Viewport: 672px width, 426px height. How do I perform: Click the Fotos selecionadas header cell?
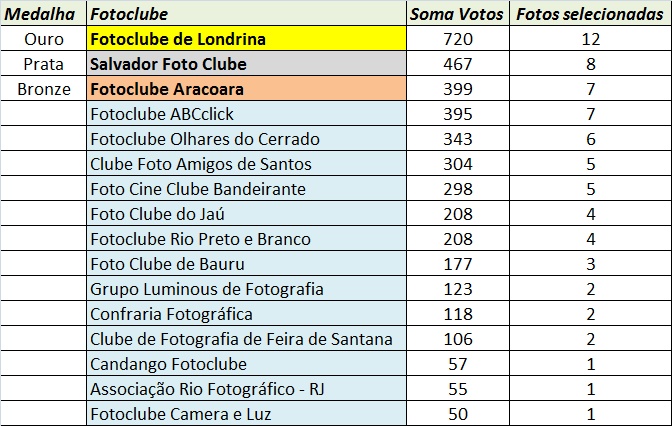[591, 13]
